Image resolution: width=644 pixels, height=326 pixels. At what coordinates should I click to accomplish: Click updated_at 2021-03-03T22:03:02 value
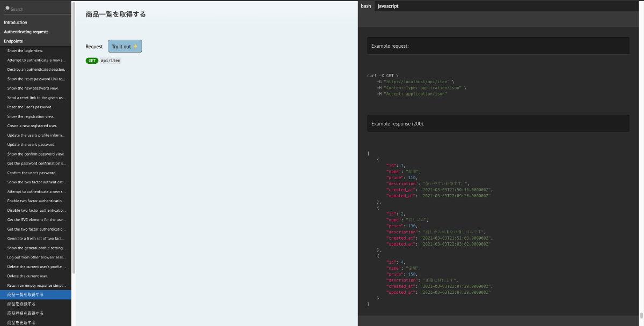click(456, 244)
